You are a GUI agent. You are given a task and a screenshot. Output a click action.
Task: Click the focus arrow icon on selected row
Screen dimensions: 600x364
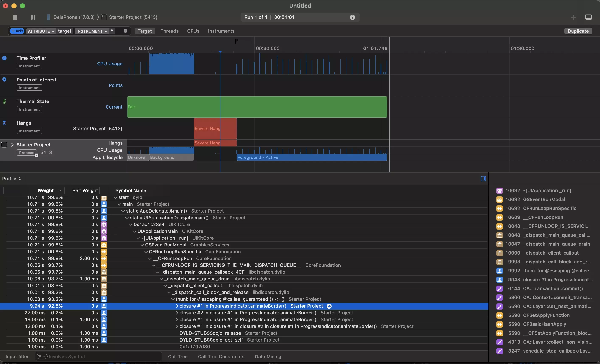(329, 306)
